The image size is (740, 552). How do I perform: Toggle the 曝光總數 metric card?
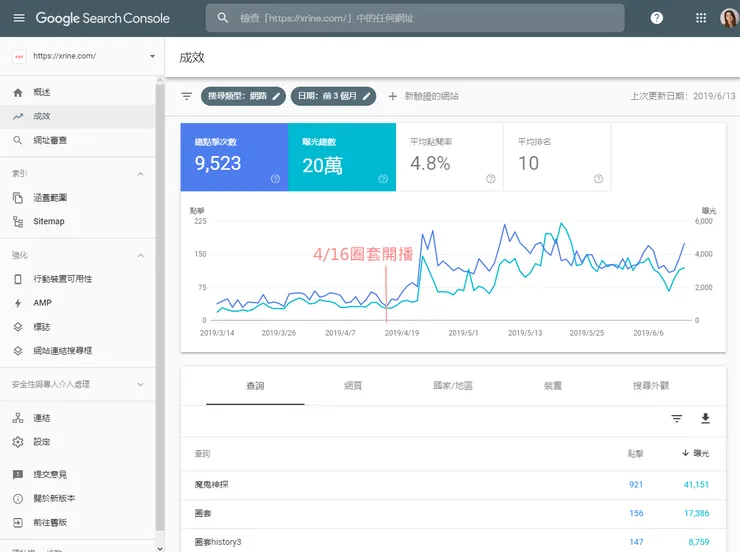click(x=341, y=157)
